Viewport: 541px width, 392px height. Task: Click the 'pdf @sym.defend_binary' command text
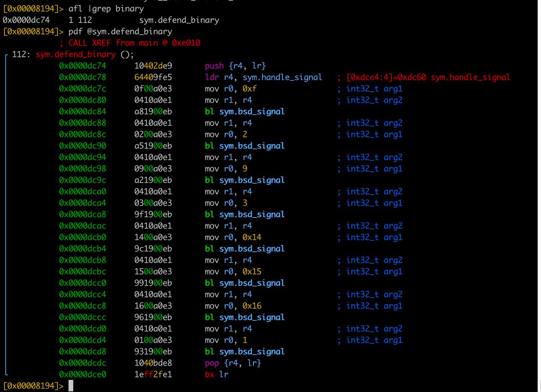(x=120, y=32)
